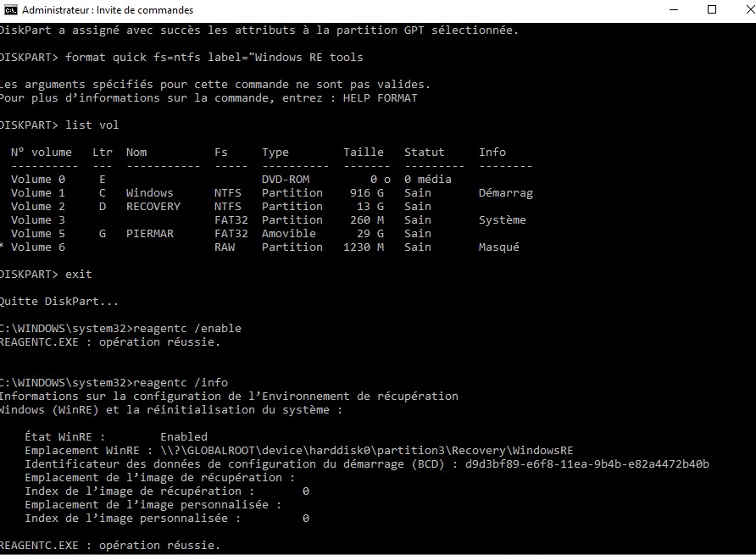
Task: Click the 'Type' column header
Action: click(275, 153)
